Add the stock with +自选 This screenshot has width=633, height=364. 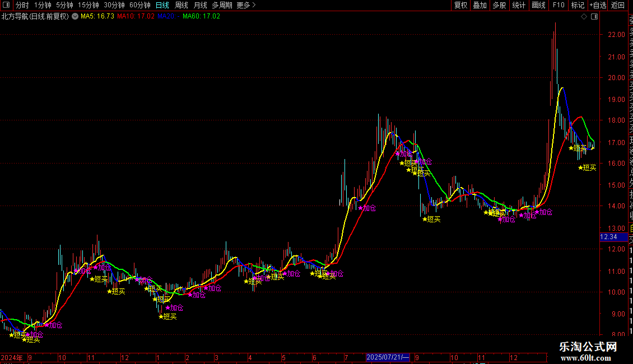pos(598,5)
